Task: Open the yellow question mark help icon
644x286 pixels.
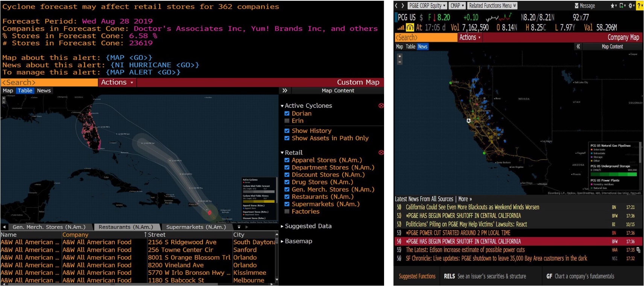Action: [x=639, y=6]
